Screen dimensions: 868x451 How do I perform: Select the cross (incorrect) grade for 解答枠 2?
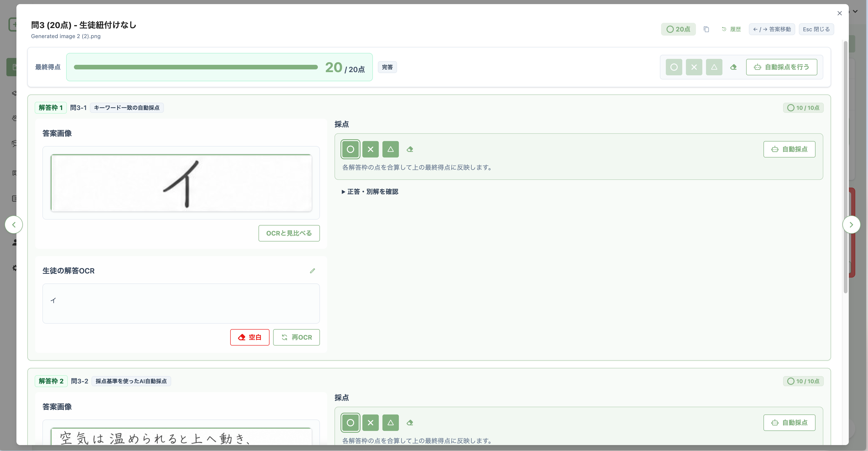[x=371, y=423]
